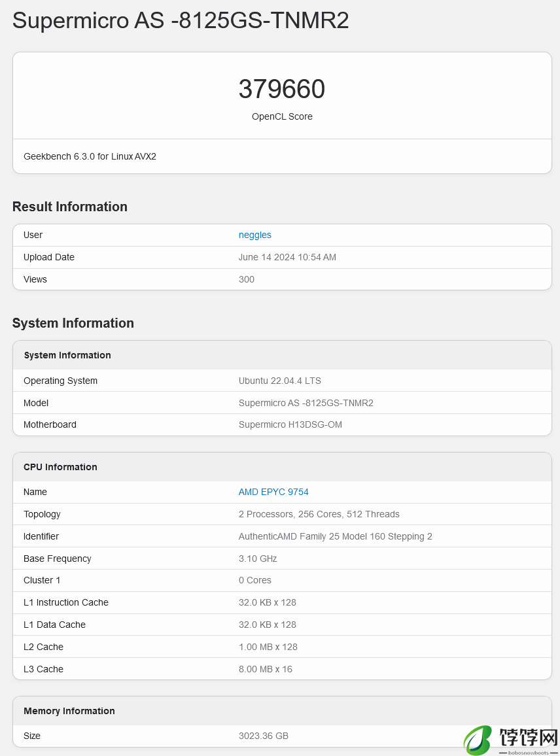Select the page title Supermicro AS -8125GS-TNMR2
The height and width of the screenshot is (756, 560).
[x=181, y=20]
